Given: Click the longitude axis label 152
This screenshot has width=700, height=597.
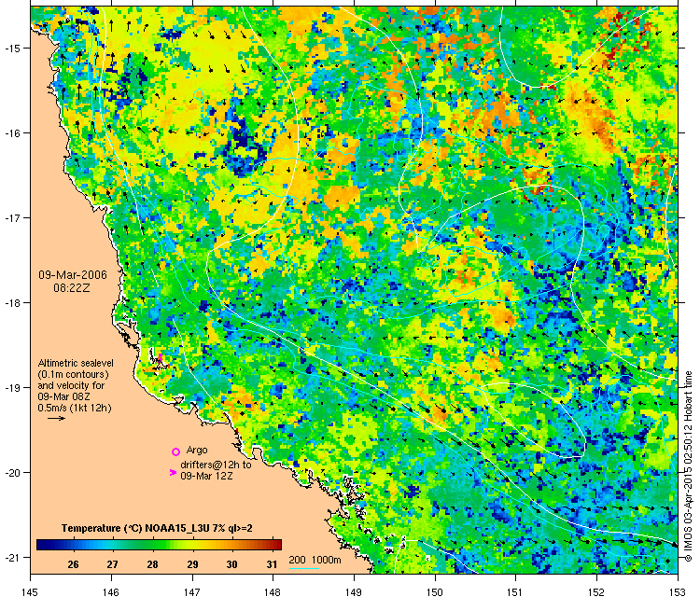Looking at the screenshot, I should click(596, 591).
